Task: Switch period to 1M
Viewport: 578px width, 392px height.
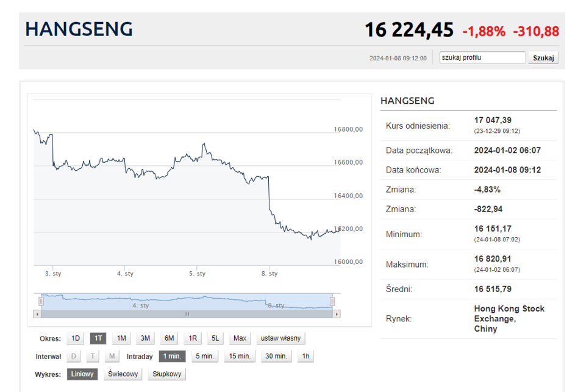Action: (x=121, y=338)
